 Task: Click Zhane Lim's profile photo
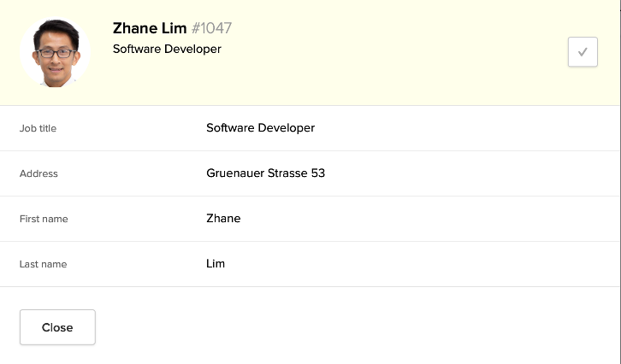click(56, 52)
